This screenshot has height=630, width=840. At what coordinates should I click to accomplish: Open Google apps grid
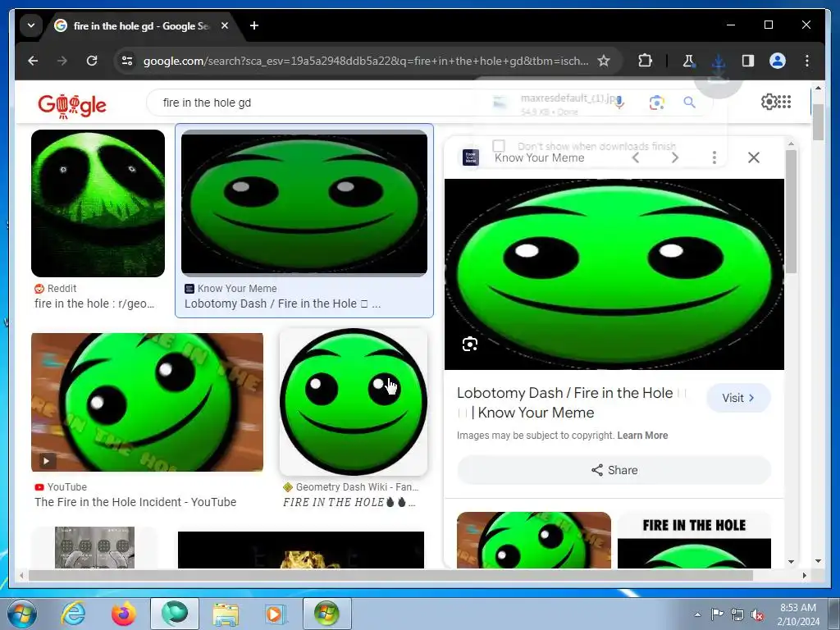[x=784, y=101]
